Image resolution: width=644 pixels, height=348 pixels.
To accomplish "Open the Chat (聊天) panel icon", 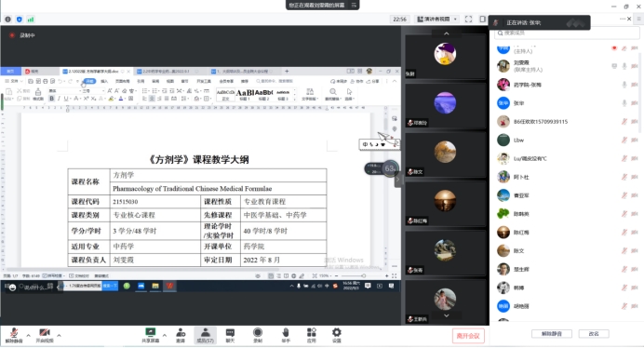I will click(x=230, y=335).
